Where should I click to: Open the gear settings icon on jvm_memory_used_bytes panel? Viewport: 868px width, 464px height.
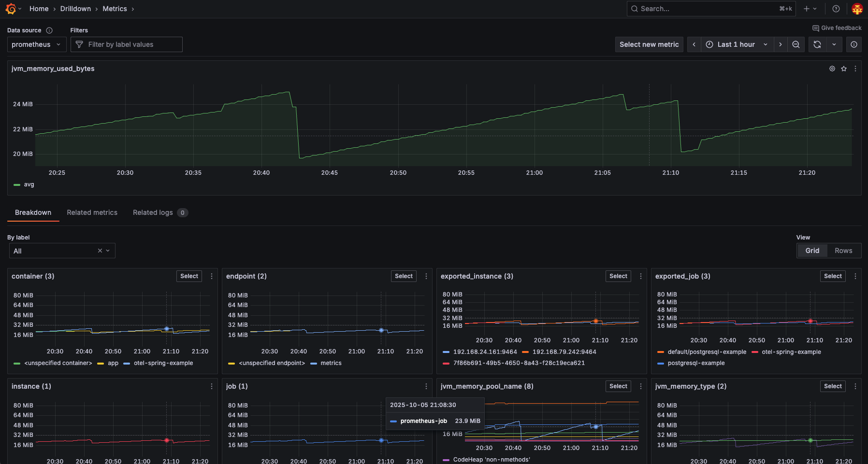[x=832, y=69]
